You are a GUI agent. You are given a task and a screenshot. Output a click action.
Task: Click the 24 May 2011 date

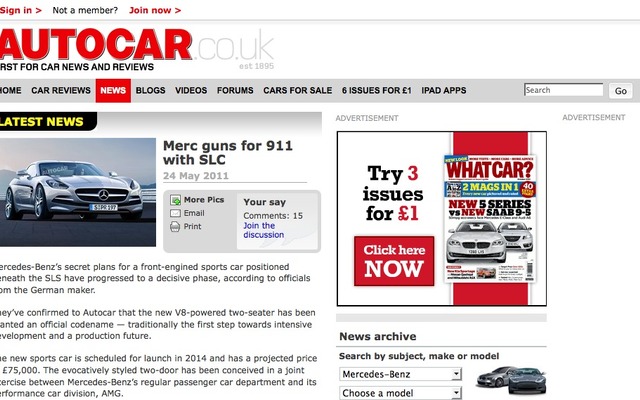[196, 176]
